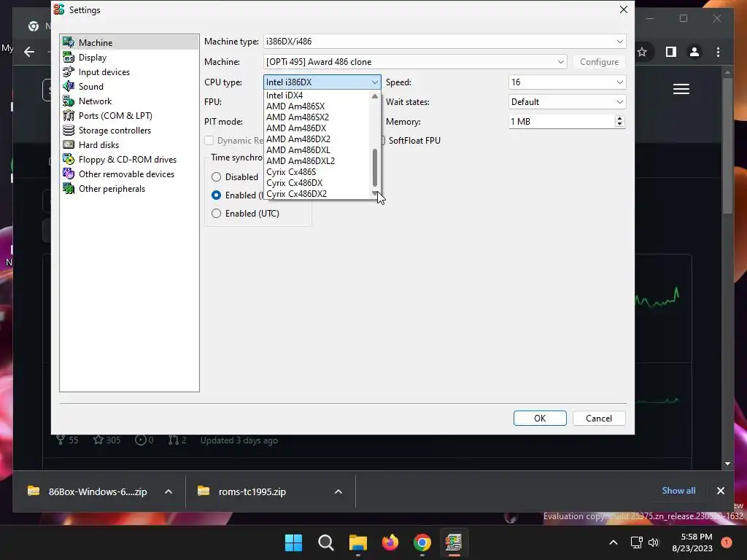Click browser page scrollbar down arrow
The image size is (747, 560).
click(727, 463)
